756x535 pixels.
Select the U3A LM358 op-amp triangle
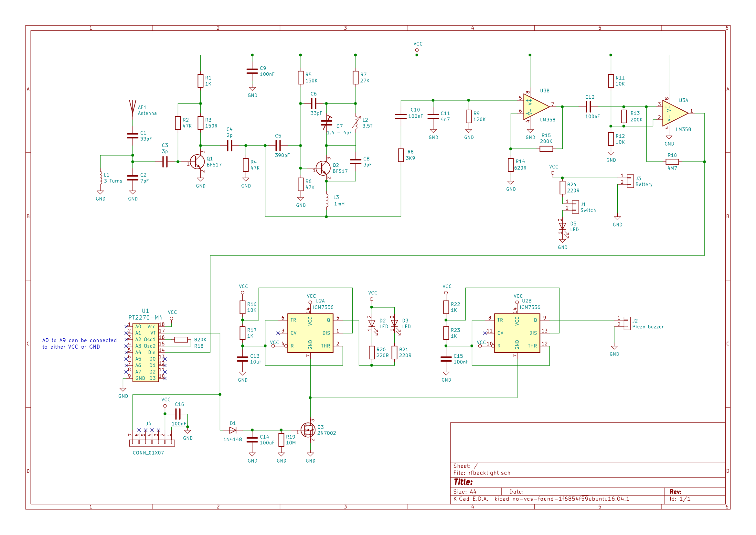[675, 113]
